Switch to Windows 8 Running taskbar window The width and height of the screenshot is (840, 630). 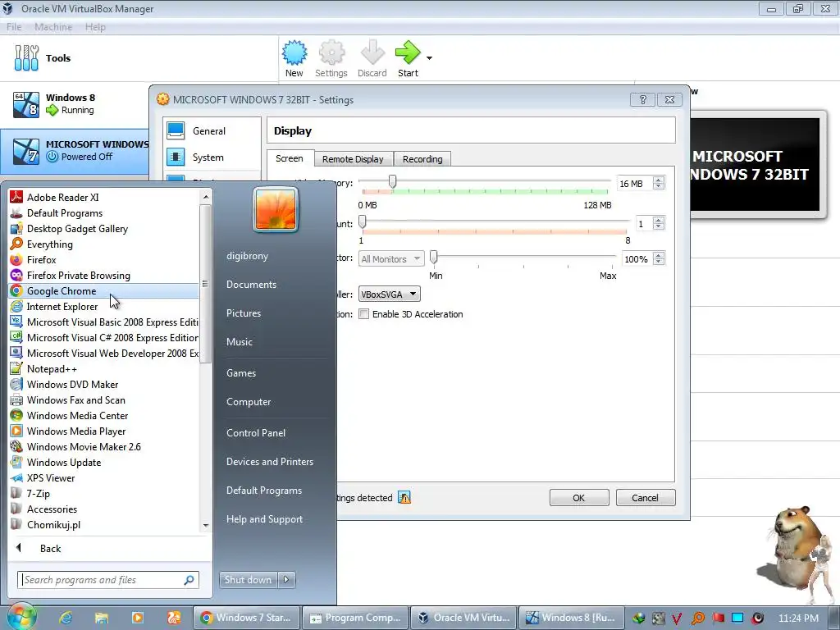[571, 618]
